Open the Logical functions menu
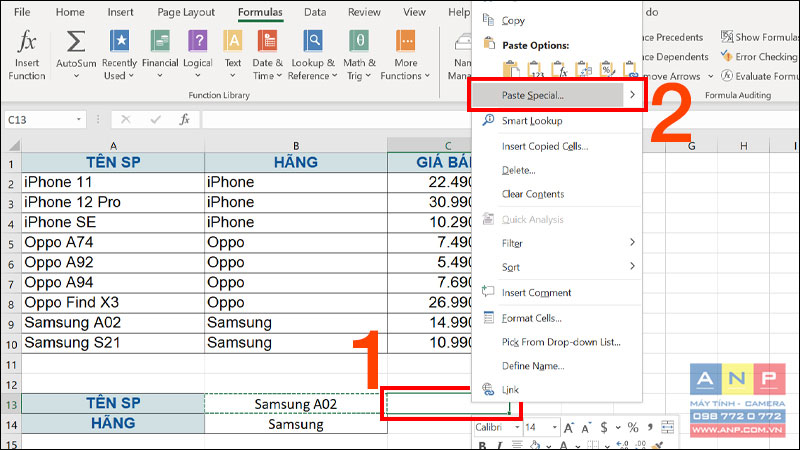This screenshot has height=450, width=800. coord(197,55)
